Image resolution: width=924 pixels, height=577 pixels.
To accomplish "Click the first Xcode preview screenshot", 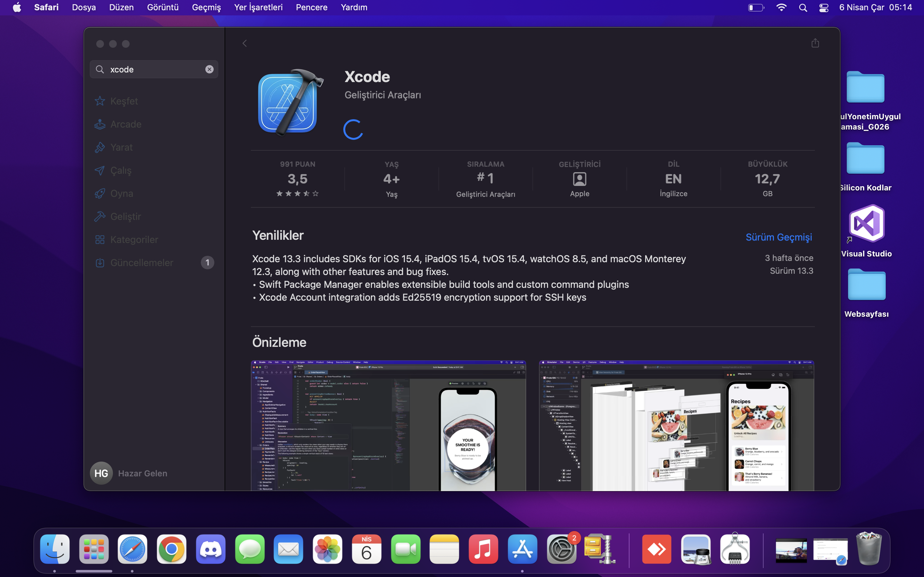I will coord(388,425).
